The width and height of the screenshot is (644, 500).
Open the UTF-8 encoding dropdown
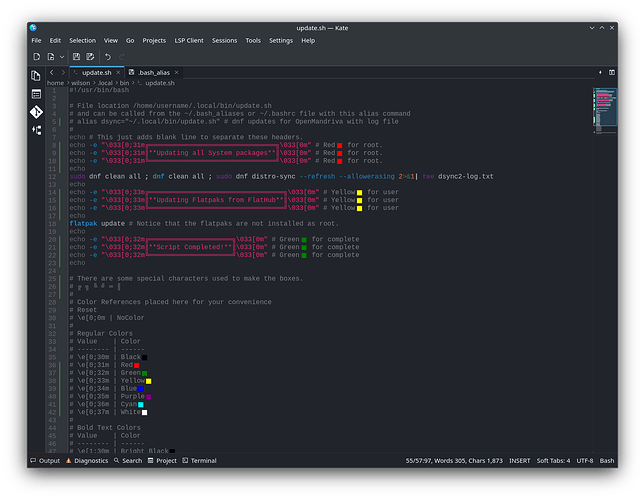tap(585, 461)
